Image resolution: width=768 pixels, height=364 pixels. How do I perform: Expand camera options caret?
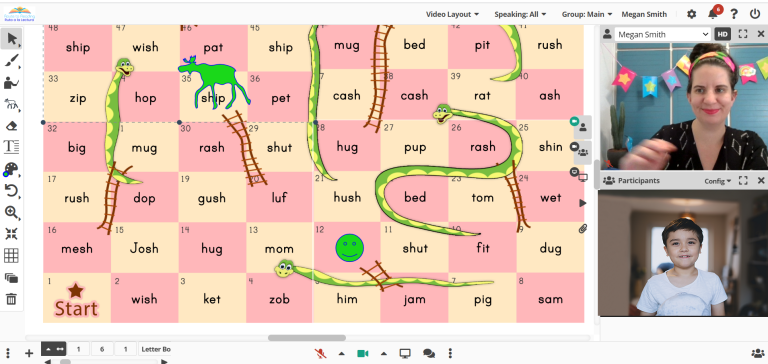point(384,354)
